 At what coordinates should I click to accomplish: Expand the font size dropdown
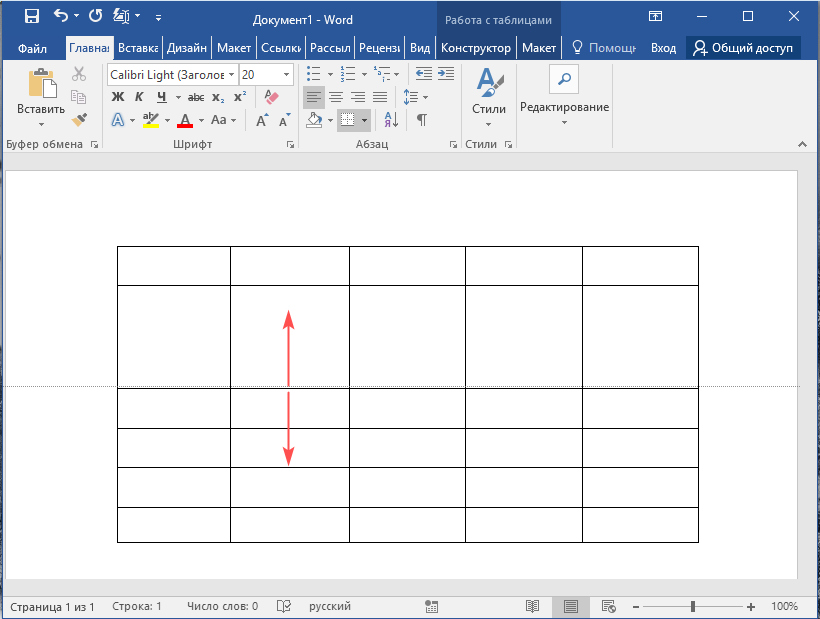tap(287, 75)
